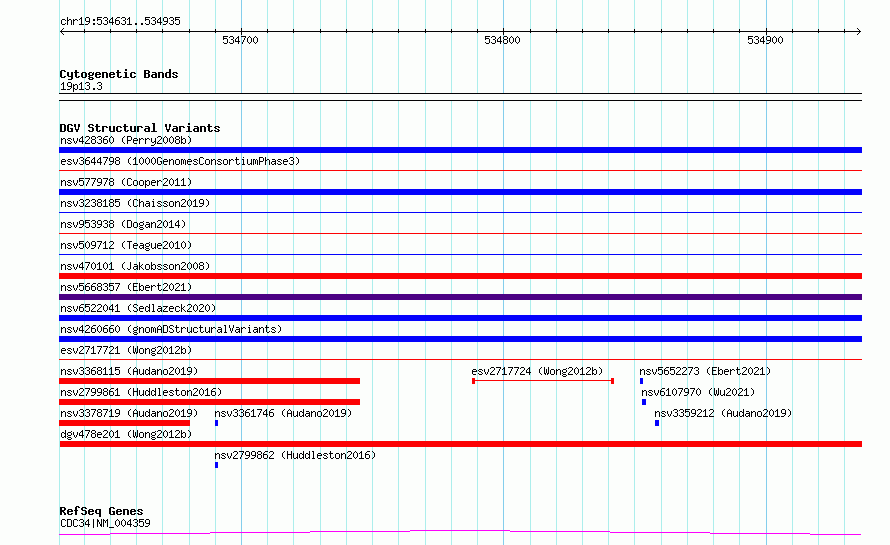Open nsv3361746 (Audano2019) variant
890x545 pixels.
click(283, 413)
